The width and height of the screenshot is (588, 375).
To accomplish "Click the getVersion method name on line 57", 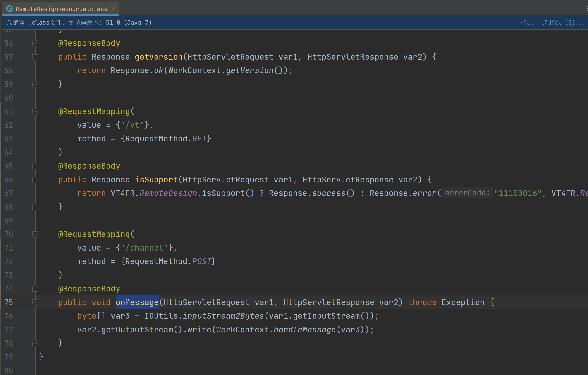I will click(x=158, y=57).
